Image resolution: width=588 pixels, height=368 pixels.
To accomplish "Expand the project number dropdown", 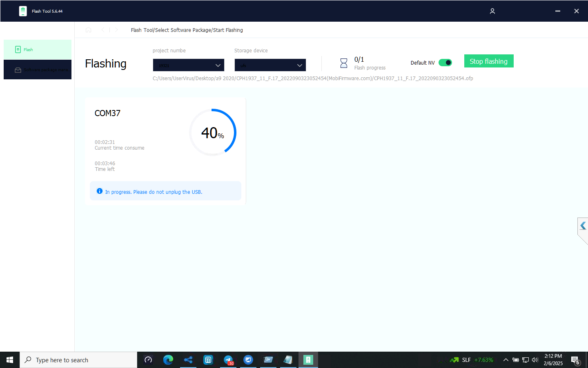I will pos(188,65).
